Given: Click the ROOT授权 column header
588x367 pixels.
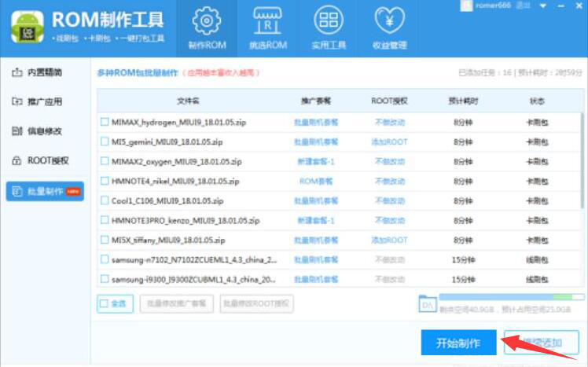Looking at the screenshot, I should pyautogui.click(x=389, y=101).
